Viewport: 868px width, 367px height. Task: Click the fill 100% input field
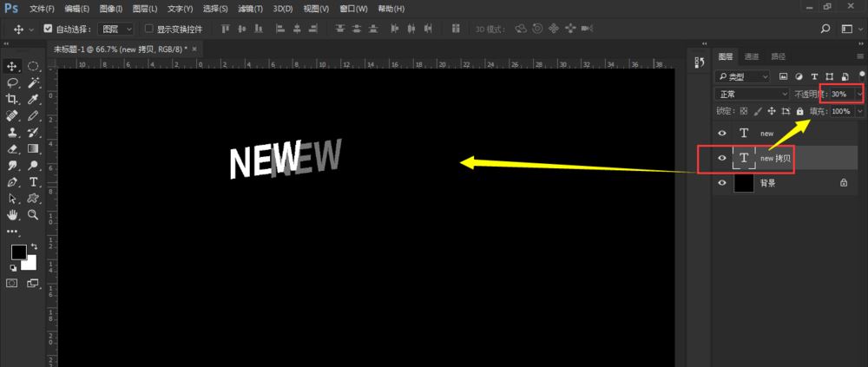(843, 111)
